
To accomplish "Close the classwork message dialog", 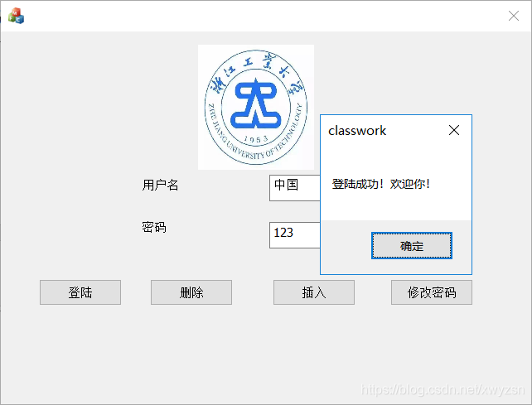I will tap(454, 130).
